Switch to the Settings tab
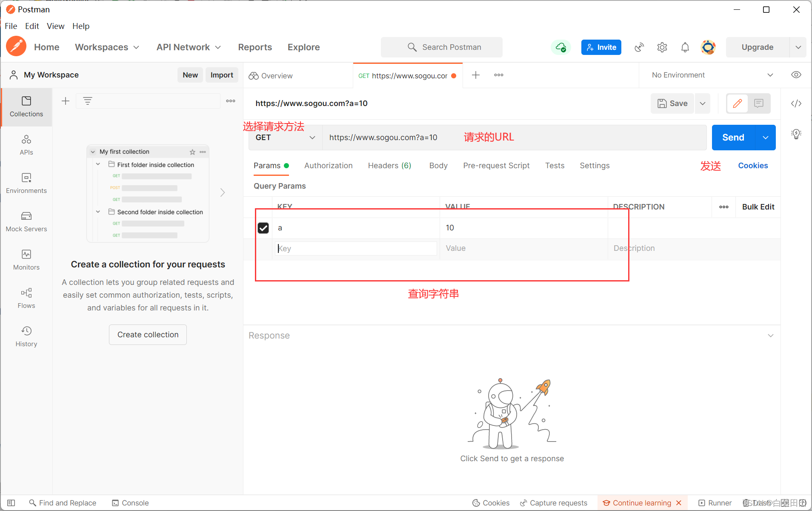Screen dimensions: 812x511 595,166
